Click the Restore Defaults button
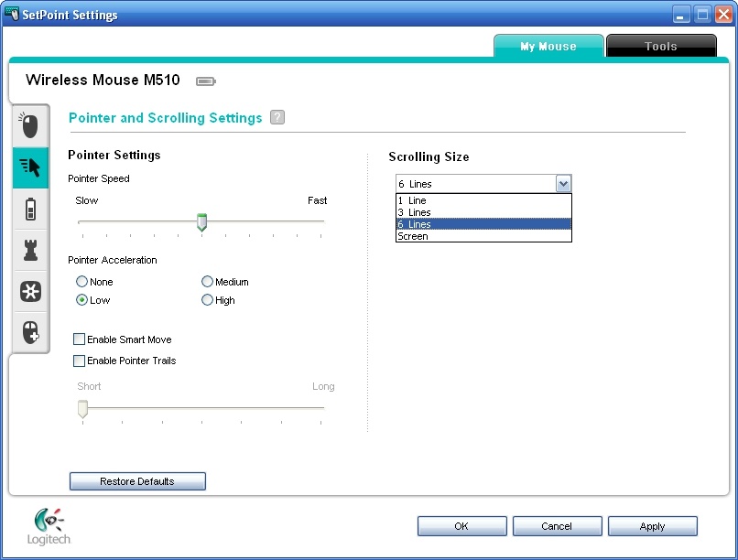This screenshot has width=738, height=560. coord(137,481)
